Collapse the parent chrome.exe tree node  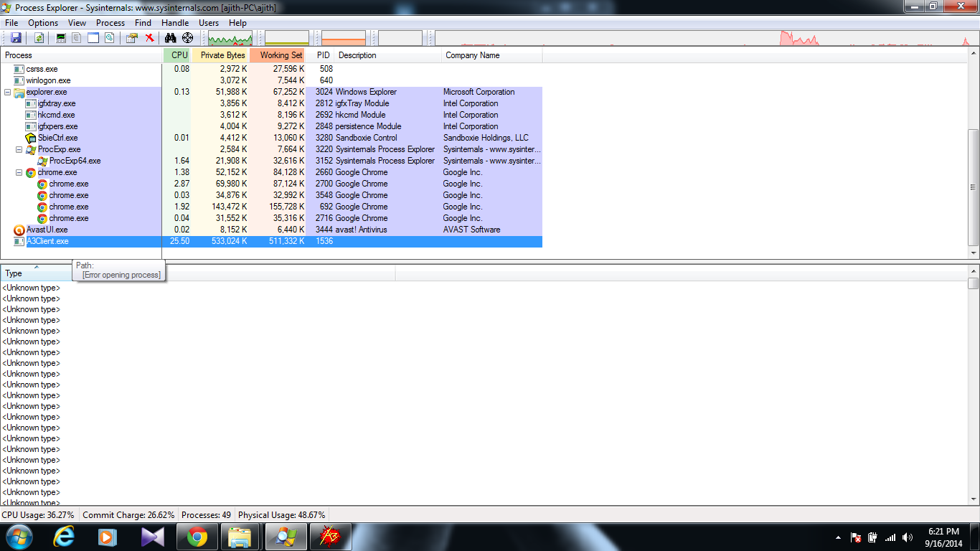point(19,172)
